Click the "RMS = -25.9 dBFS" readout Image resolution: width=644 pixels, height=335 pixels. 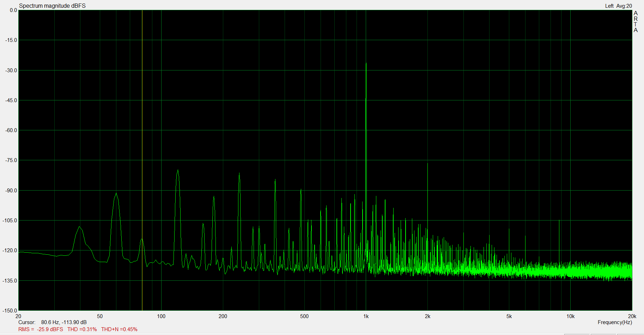click(41, 329)
